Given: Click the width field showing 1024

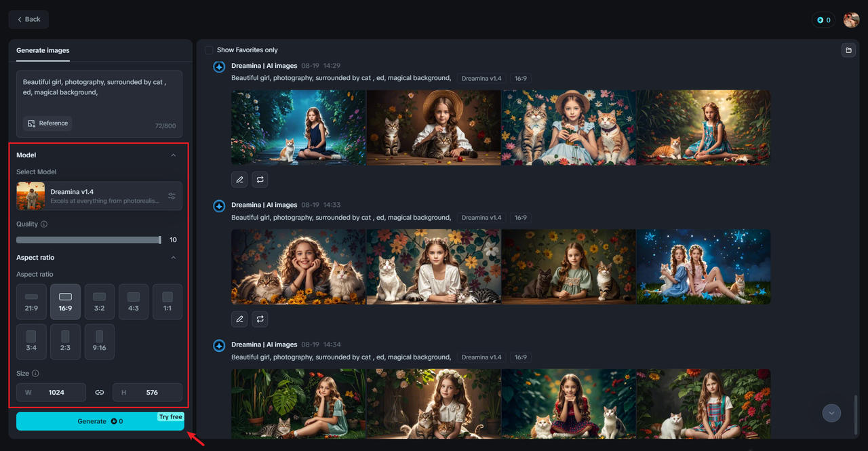Looking at the screenshot, I should tap(51, 392).
